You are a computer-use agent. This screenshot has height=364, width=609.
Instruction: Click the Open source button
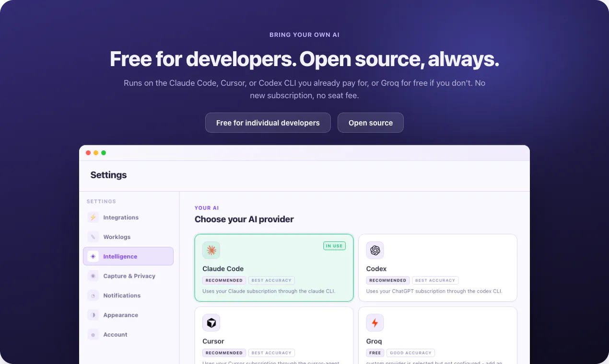[x=371, y=123]
